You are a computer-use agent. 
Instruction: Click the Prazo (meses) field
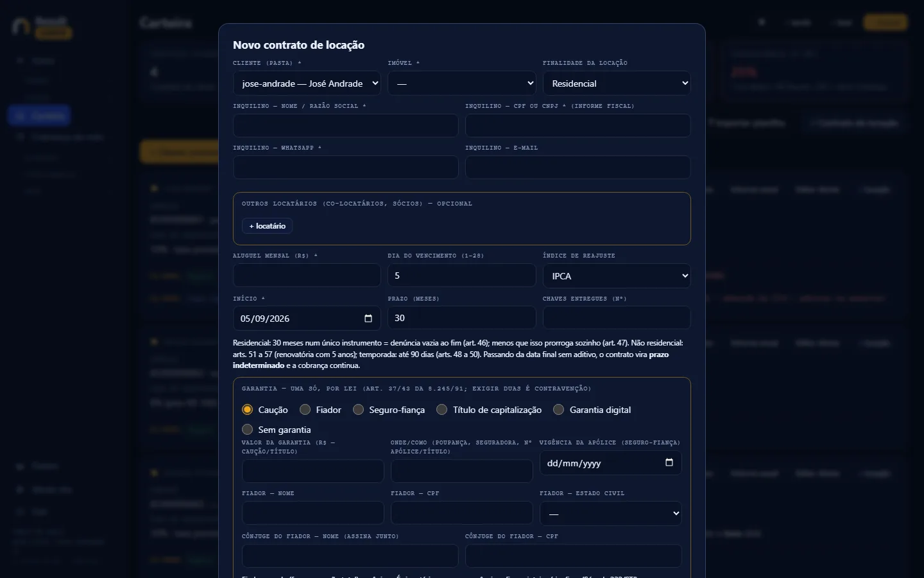[462, 318]
